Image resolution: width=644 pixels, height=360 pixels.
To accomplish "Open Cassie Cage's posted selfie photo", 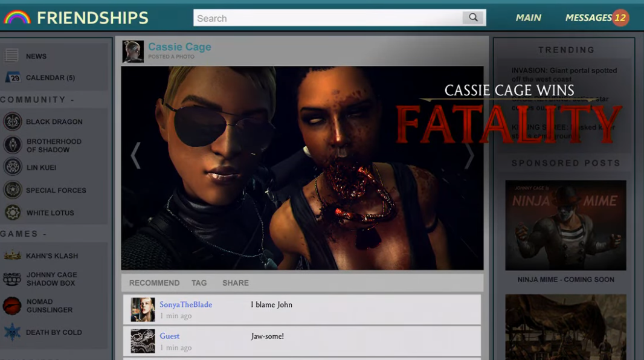I will [x=302, y=168].
